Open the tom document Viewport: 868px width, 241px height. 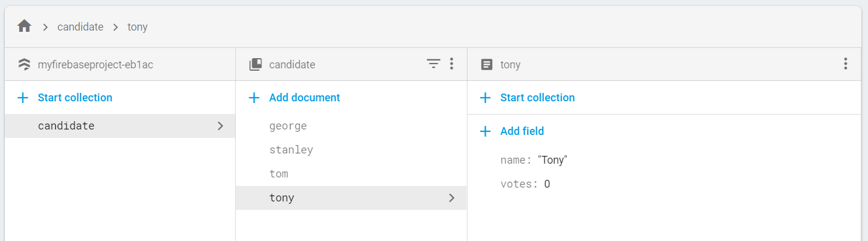(x=351, y=174)
